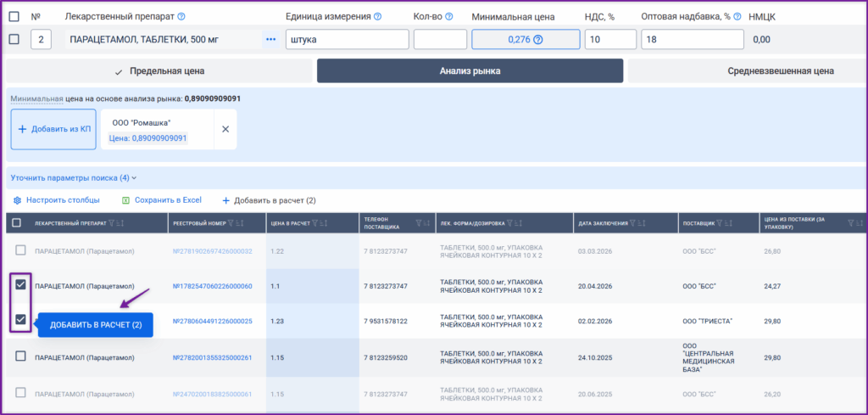The width and height of the screenshot is (868, 415).
Task: Click the ПАРАЦЕТАМОЛ, ТАБЛЕТКИ, 500 мг drug field
Action: pyautogui.click(x=164, y=39)
